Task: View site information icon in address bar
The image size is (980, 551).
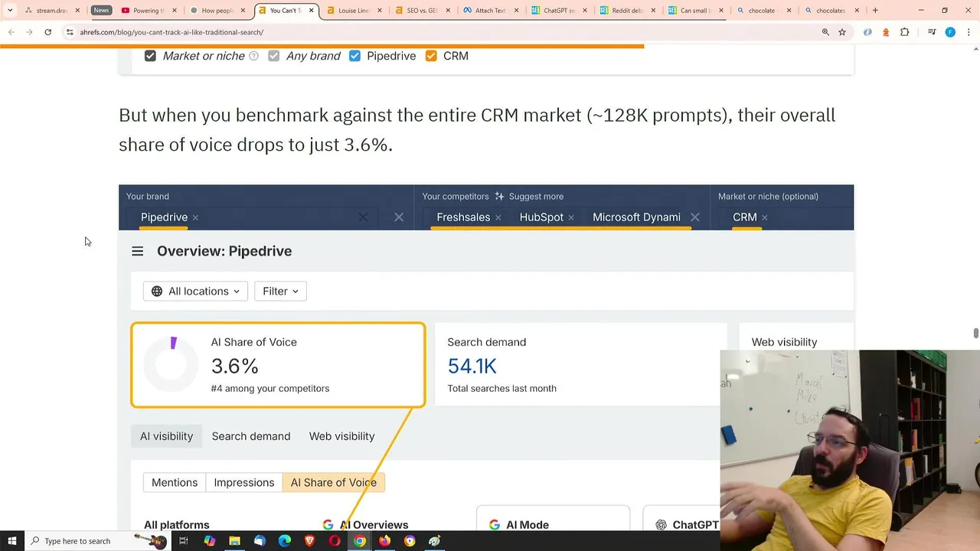Action: click(70, 32)
